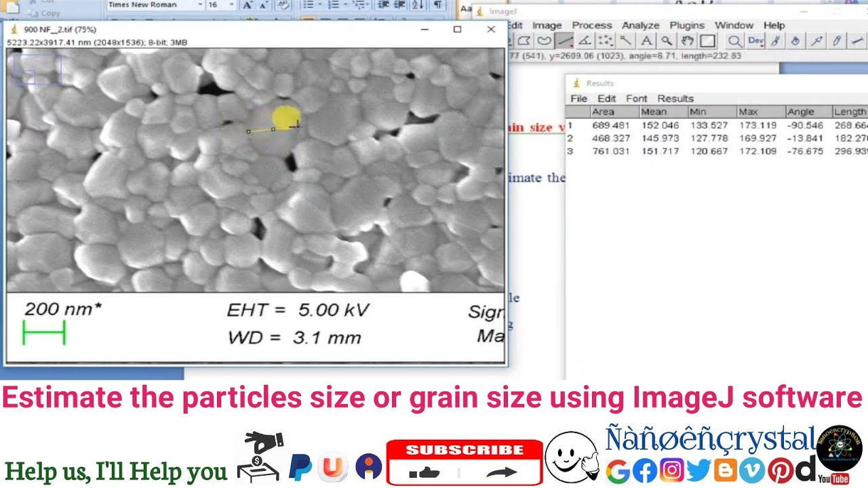Select the Polygon selection tool in ImageJ
Image resolution: width=868 pixels, height=488 pixels.
point(524,41)
